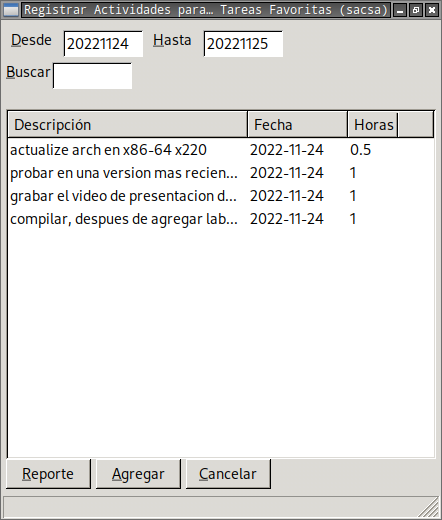Select the 'probar en una version mas recien...' row
Screen dimensions: 442x520
(x=221, y=173)
